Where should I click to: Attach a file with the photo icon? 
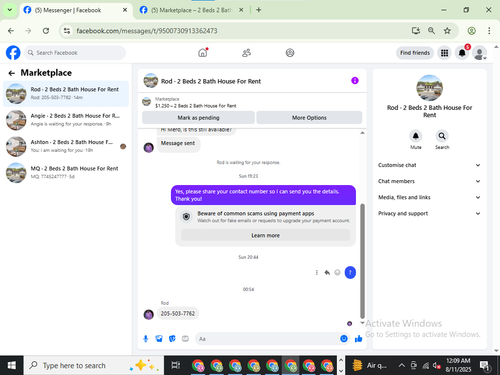pos(159,339)
